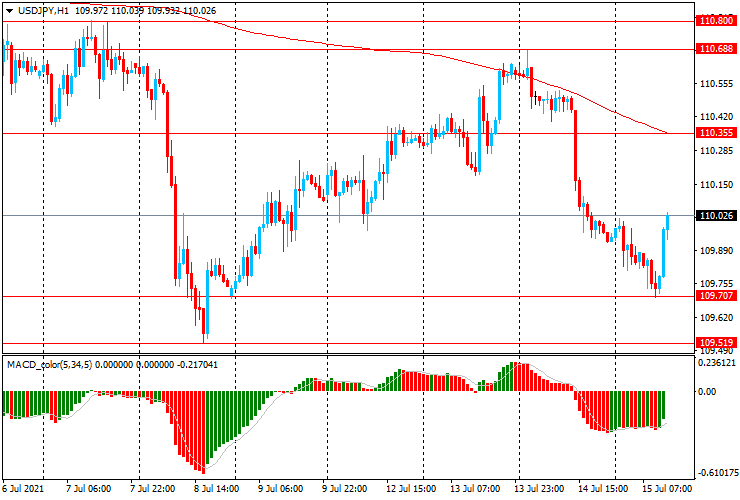
Task: Select the 110.355 red price level label
Action: click(716, 133)
